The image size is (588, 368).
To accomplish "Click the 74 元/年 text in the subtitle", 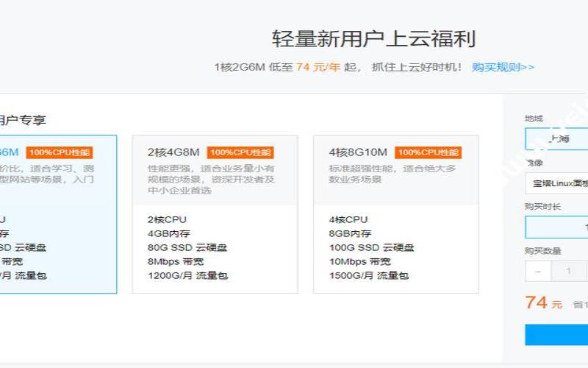I will point(318,67).
